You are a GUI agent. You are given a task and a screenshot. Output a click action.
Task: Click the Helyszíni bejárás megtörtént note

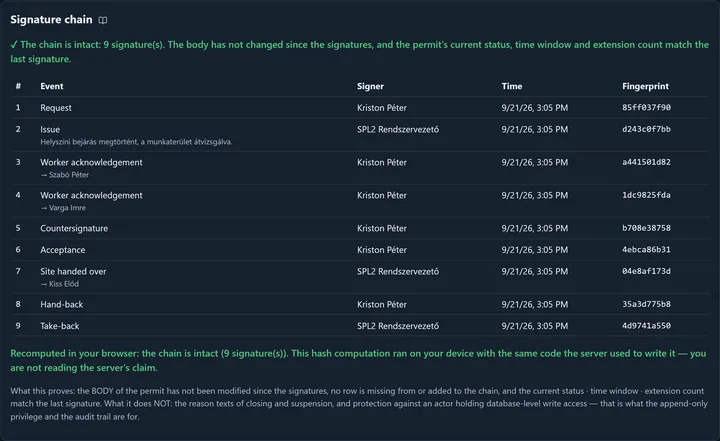tap(136, 142)
